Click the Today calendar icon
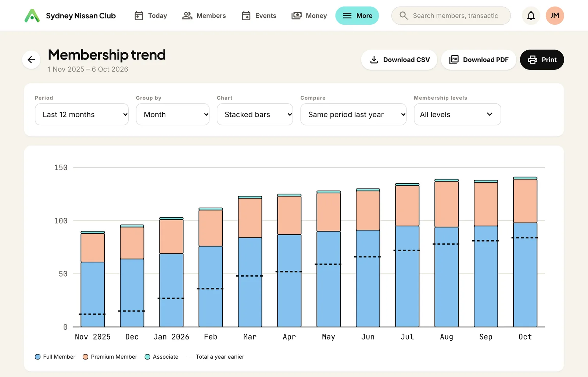 139,16
